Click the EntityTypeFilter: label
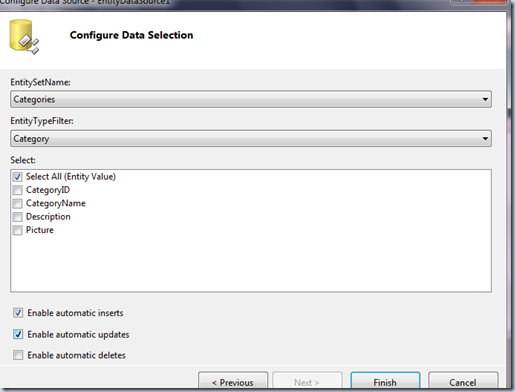The width and height of the screenshot is (515, 392). (x=42, y=121)
